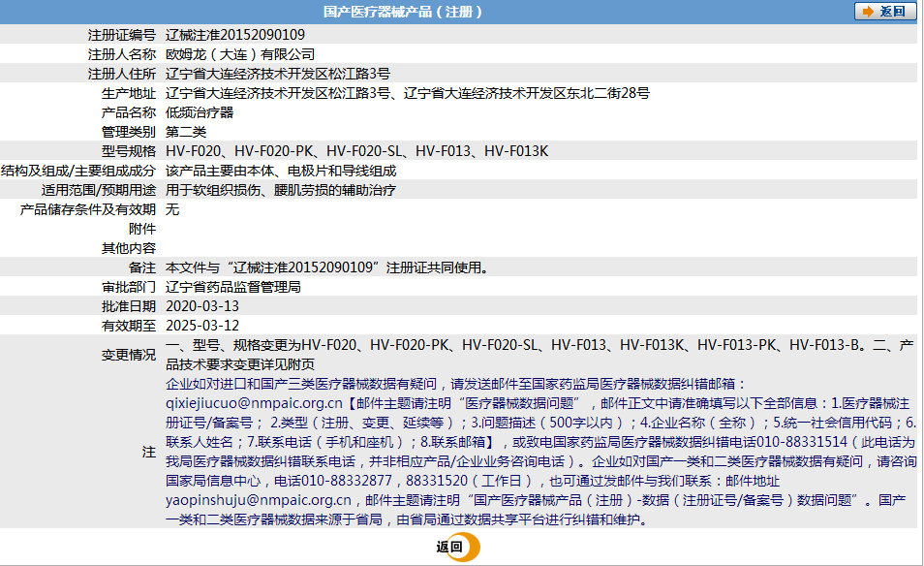
Task: Select the management class 第二类
Action: pyautogui.click(x=186, y=132)
